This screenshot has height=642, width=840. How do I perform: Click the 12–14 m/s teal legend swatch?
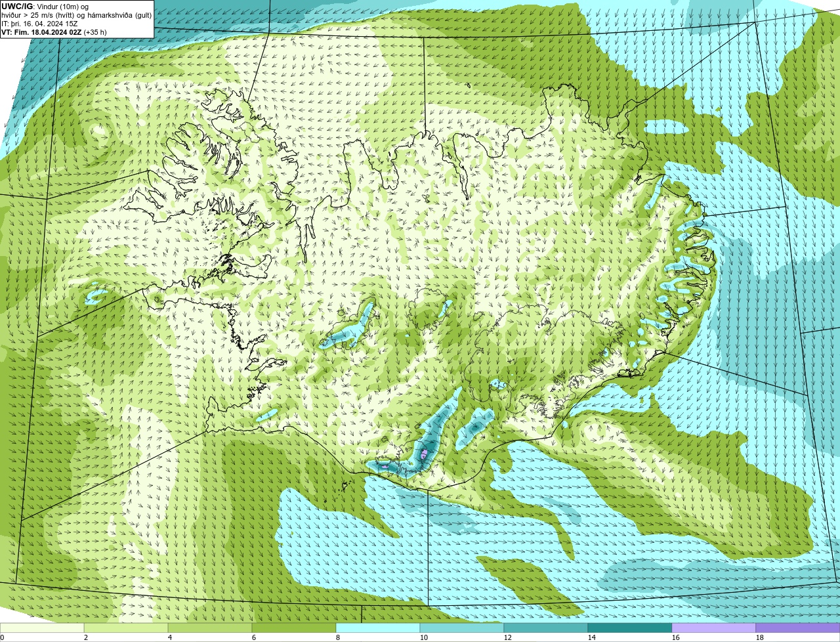coord(546,628)
